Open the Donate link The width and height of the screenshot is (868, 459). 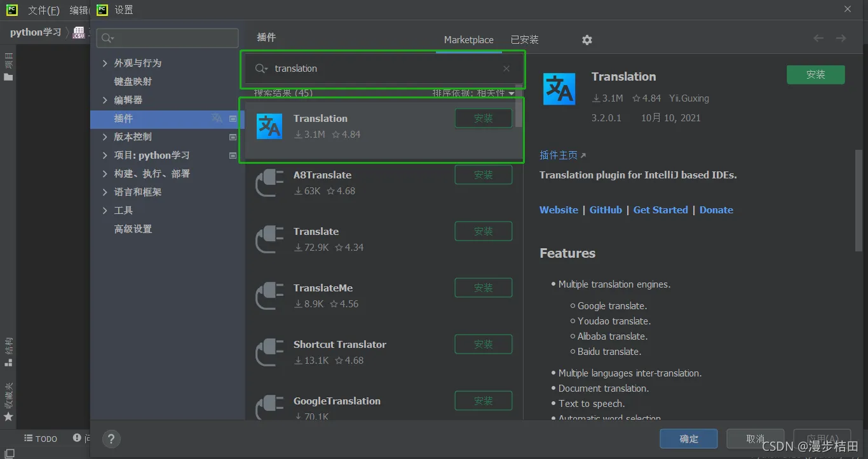click(716, 210)
